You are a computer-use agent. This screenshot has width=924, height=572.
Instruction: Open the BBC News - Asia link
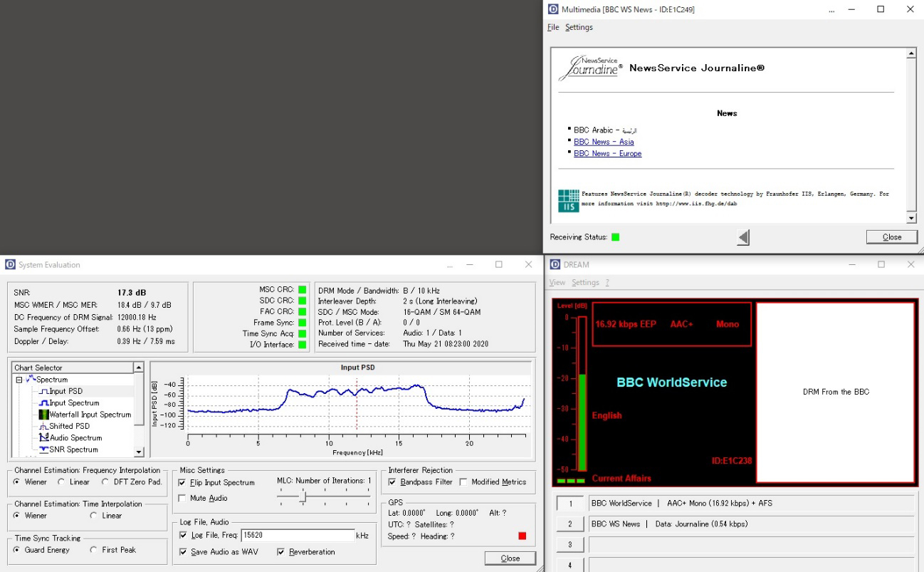click(x=604, y=142)
